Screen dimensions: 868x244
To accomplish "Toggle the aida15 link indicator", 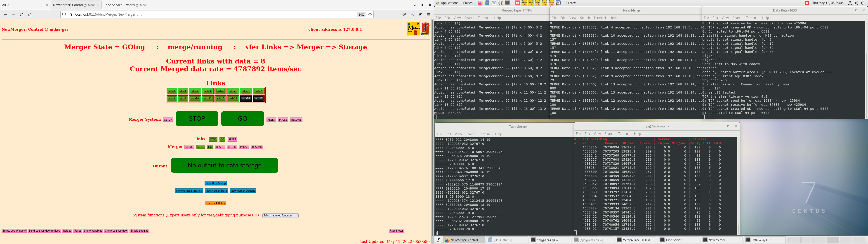I will coord(258,99).
